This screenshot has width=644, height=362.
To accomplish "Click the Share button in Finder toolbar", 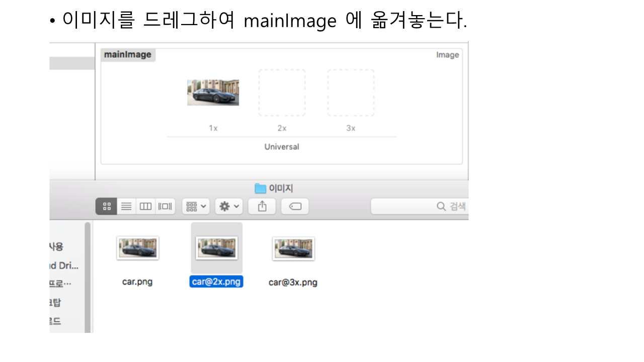I will 262,206.
